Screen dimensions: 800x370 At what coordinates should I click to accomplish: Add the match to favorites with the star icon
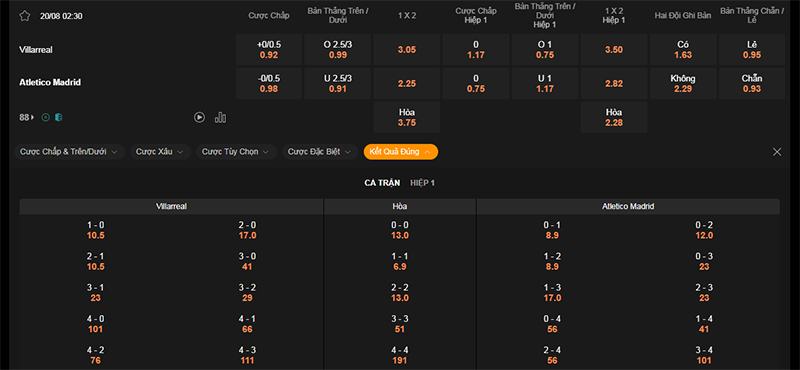coord(24,16)
